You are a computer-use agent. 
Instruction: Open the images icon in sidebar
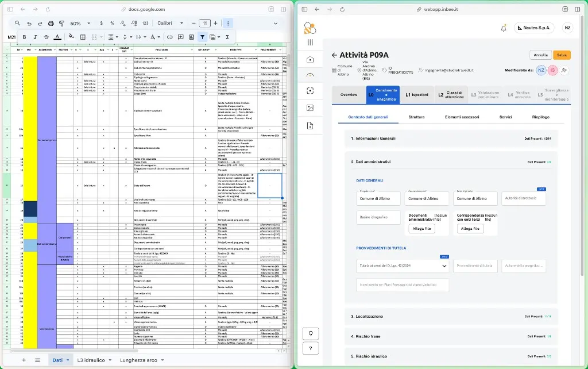[310, 107]
